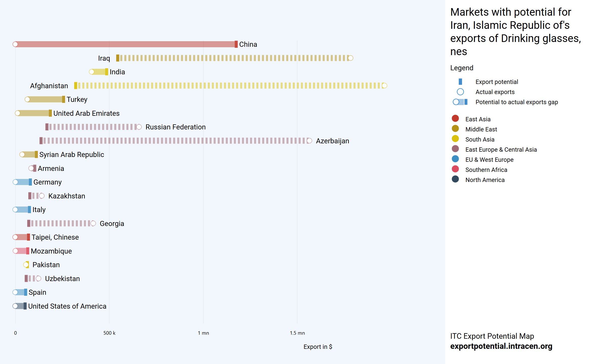Click the Middle East legend color dot
The height and width of the screenshot is (364, 597).
coord(455,129)
